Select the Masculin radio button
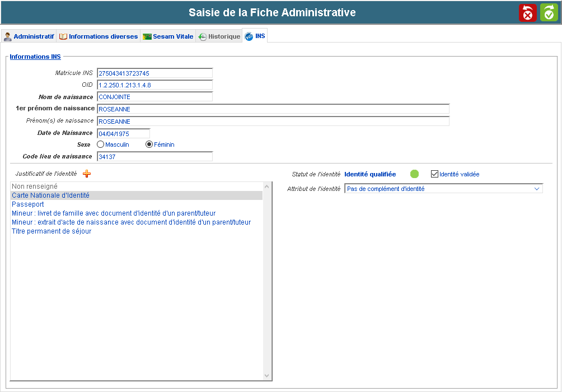562x392 pixels. (101, 144)
